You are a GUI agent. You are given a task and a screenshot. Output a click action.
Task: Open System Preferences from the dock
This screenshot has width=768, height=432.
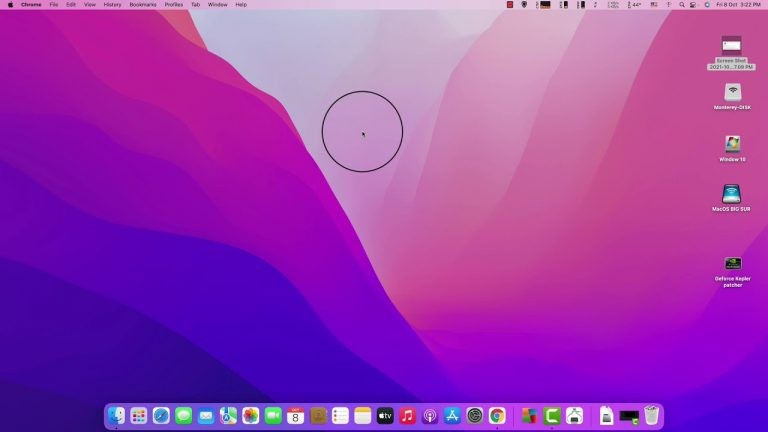coord(475,416)
